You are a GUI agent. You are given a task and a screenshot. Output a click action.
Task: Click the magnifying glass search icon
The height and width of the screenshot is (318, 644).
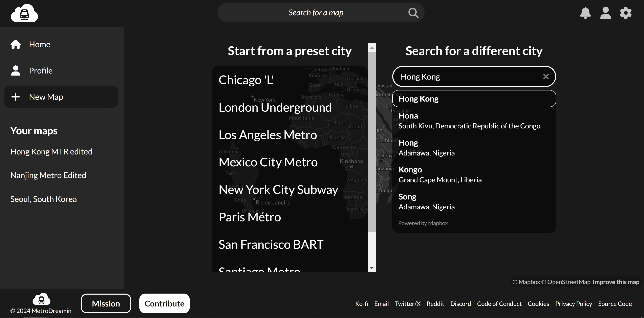click(413, 13)
